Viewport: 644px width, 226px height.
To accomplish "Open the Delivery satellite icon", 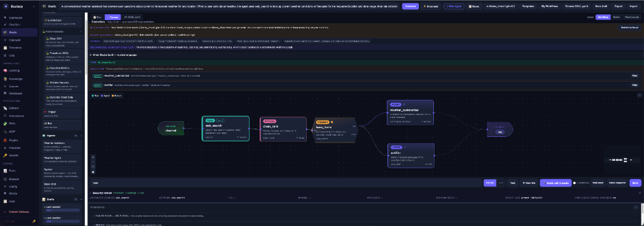I will click(x=5, y=108).
